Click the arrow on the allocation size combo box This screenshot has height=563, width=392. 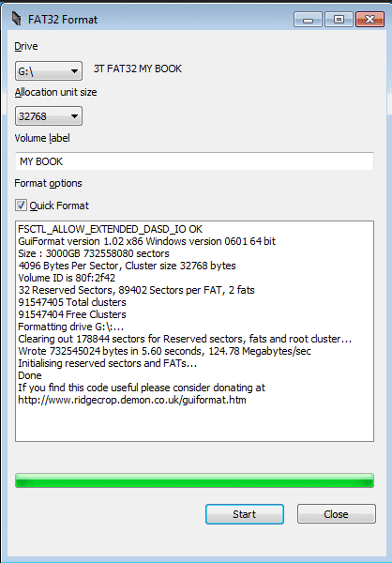point(74,116)
